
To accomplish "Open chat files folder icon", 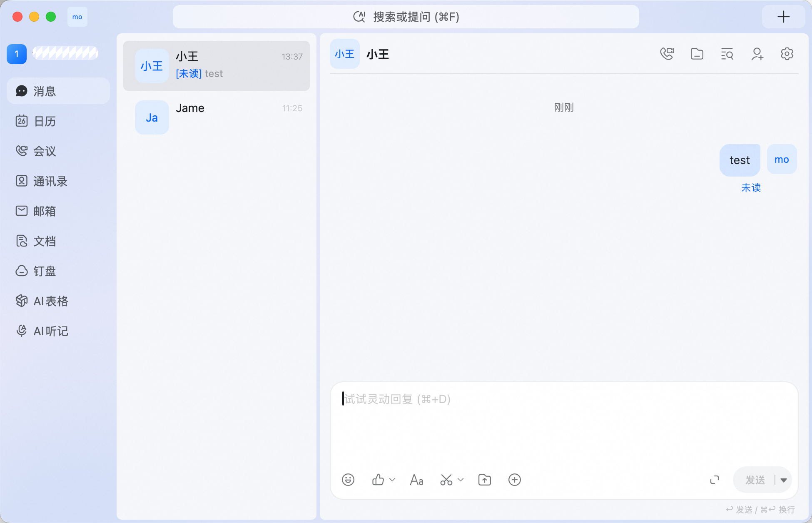I will (x=697, y=54).
